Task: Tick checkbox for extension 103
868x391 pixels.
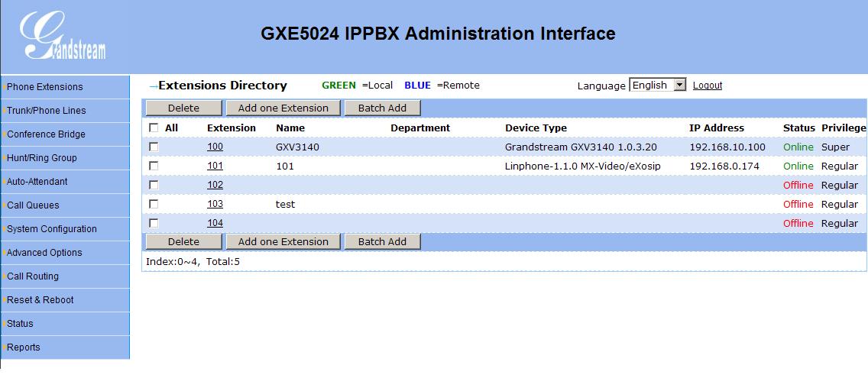Action: click(x=154, y=204)
